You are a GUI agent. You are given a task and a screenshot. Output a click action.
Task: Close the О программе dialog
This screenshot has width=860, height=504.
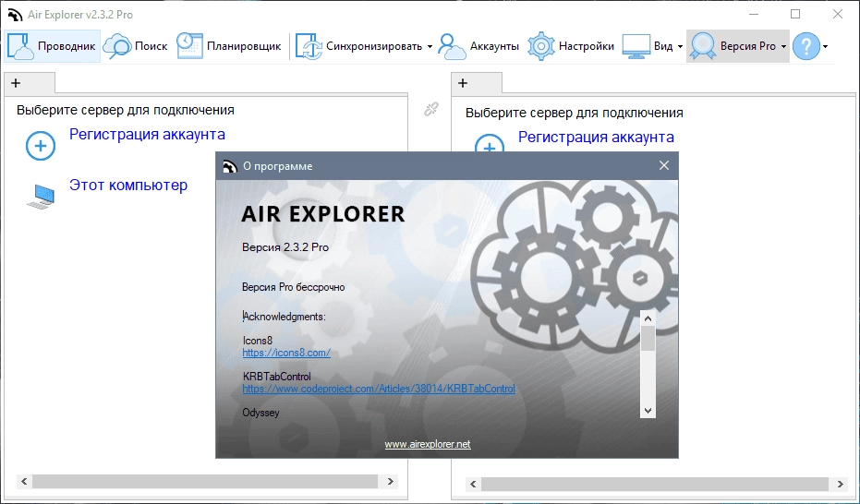[663, 165]
